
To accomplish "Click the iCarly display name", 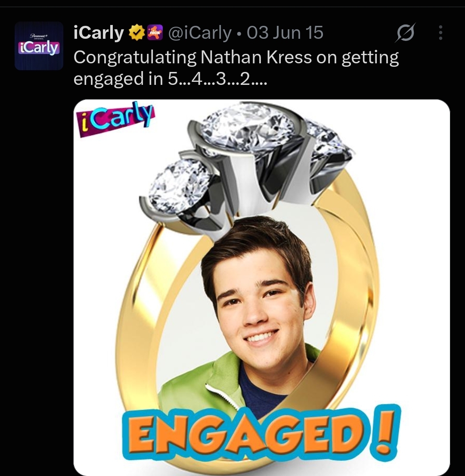I will 99,33.
